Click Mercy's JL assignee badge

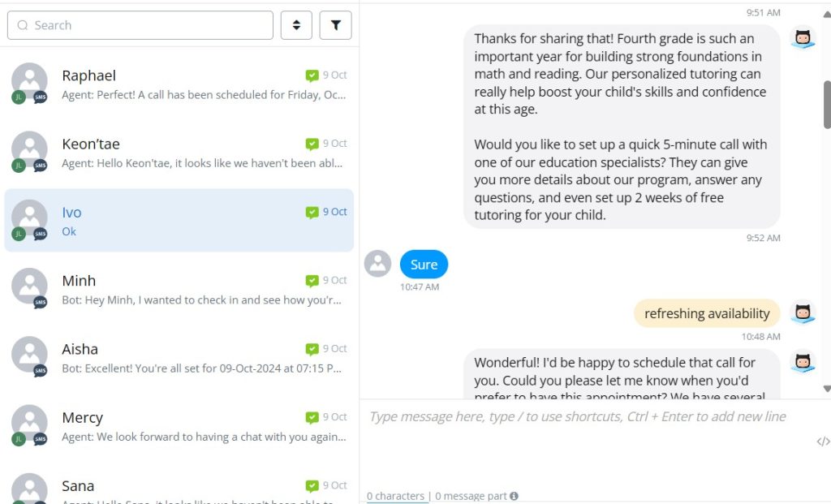(x=18, y=439)
